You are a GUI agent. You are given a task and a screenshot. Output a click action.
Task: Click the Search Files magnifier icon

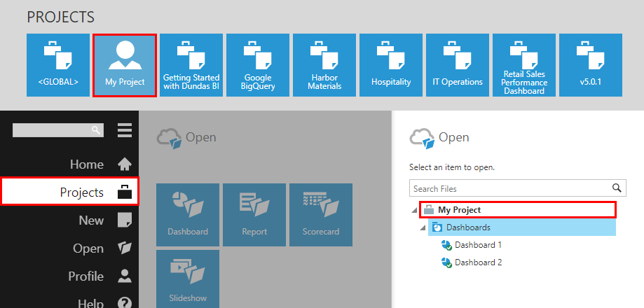(617, 188)
